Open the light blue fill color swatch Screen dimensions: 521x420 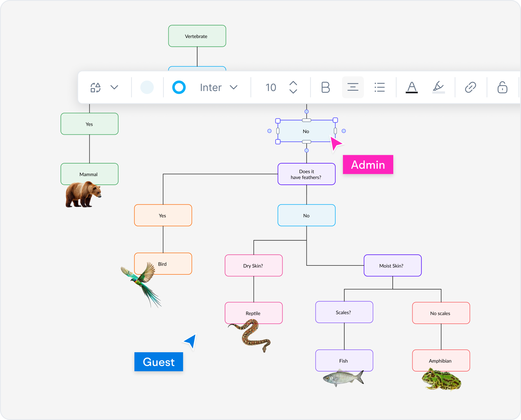(147, 87)
